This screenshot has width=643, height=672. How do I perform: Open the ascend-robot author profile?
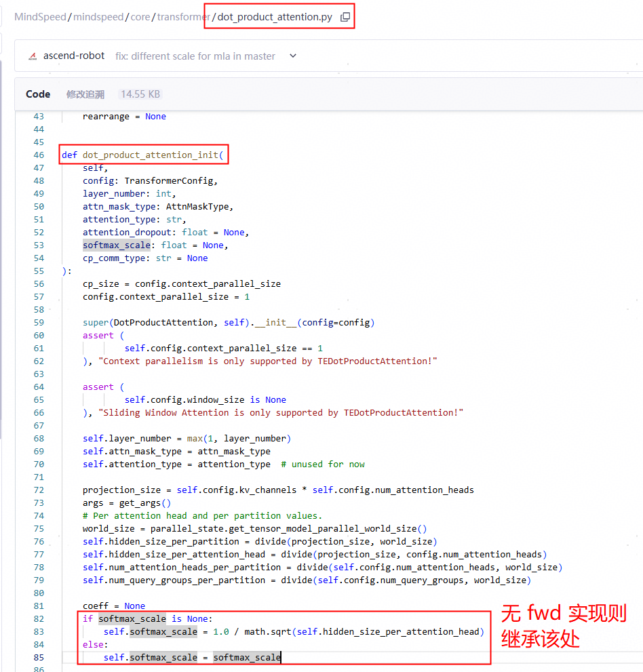click(x=74, y=56)
